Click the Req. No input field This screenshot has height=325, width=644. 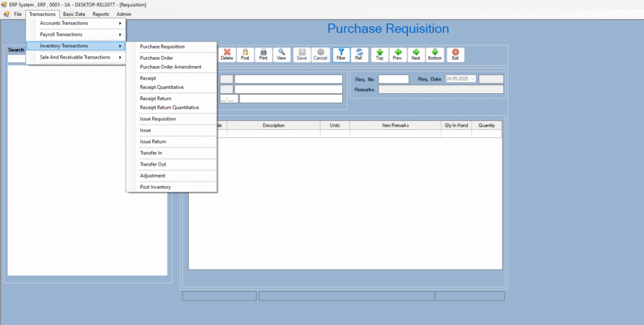[x=394, y=79]
